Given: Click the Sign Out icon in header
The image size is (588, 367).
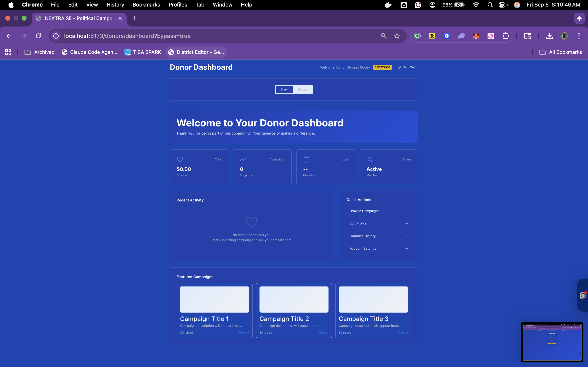Looking at the screenshot, I should click(400, 67).
